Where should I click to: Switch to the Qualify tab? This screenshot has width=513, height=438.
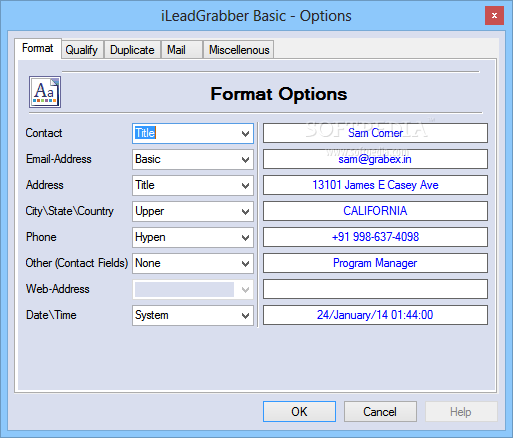(x=82, y=50)
